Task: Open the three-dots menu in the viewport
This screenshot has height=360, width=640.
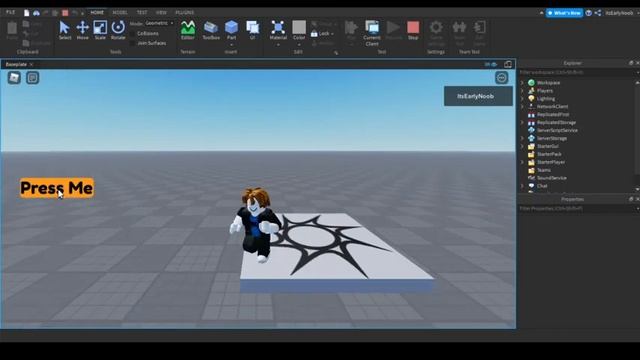Action: point(502,78)
